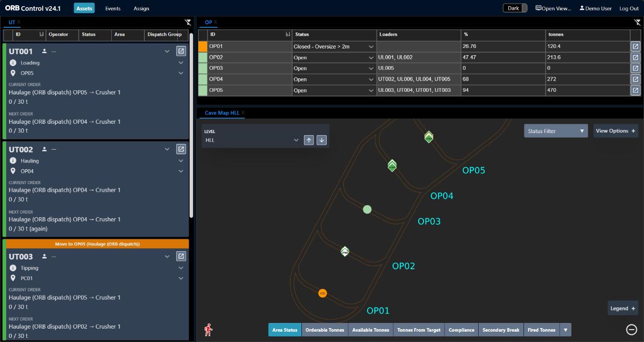Viewport: 644px width, 342px height.
Task: Click Open View button
Action: pos(553,8)
